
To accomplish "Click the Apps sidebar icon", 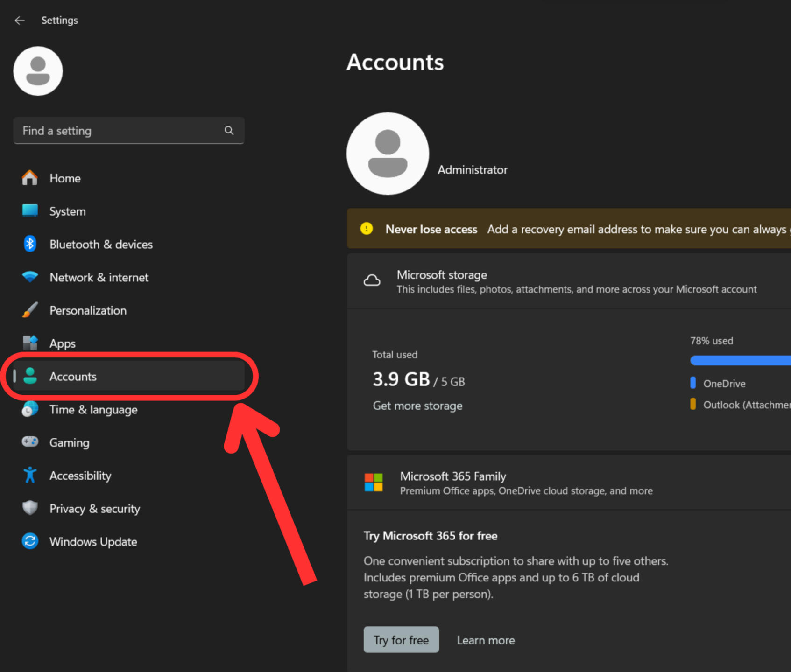I will pyautogui.click(x=29, y=343).
